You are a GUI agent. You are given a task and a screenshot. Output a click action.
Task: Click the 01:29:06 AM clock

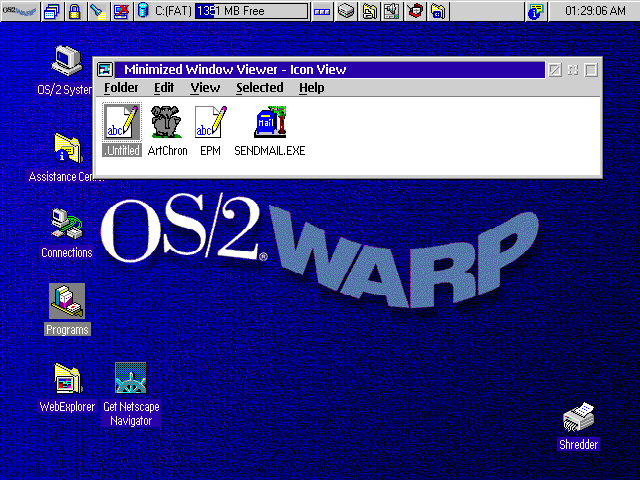pyautogui.click(x=595, y=11)
